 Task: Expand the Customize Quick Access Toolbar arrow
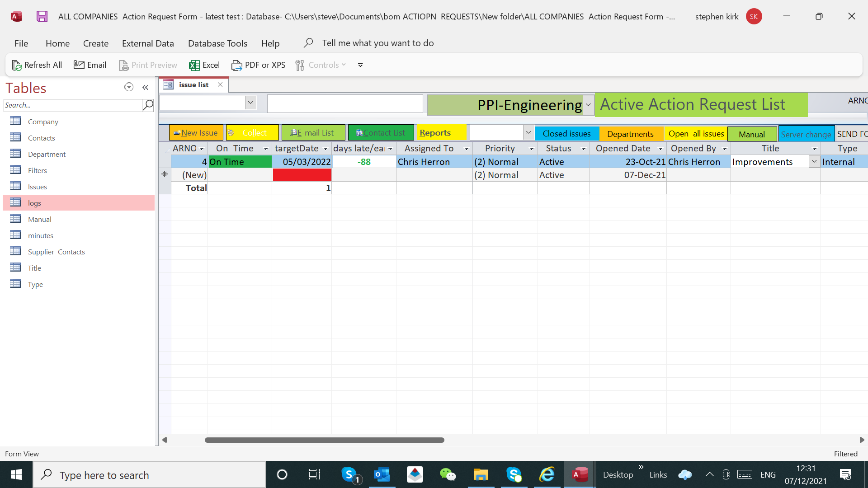[360, 65]
